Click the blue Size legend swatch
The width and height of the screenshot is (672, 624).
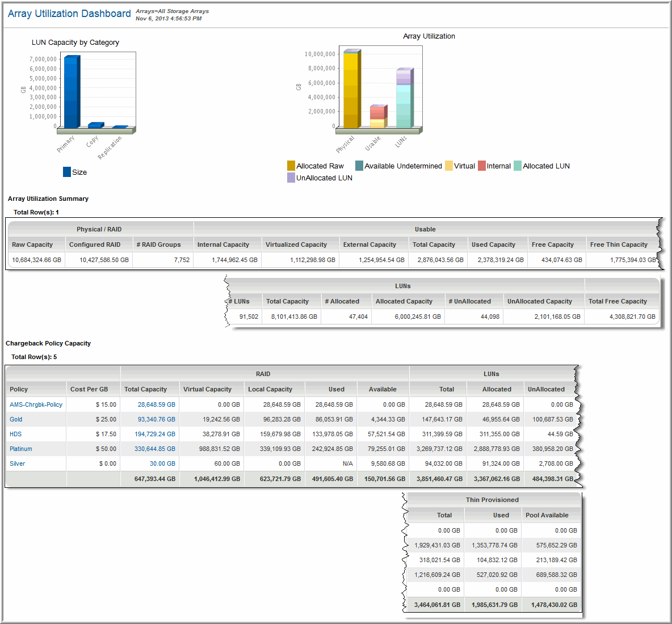point(67,172)
